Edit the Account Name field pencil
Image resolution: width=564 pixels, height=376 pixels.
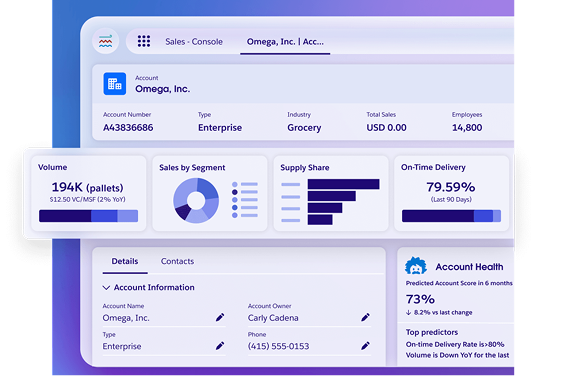tap(220, 317)
